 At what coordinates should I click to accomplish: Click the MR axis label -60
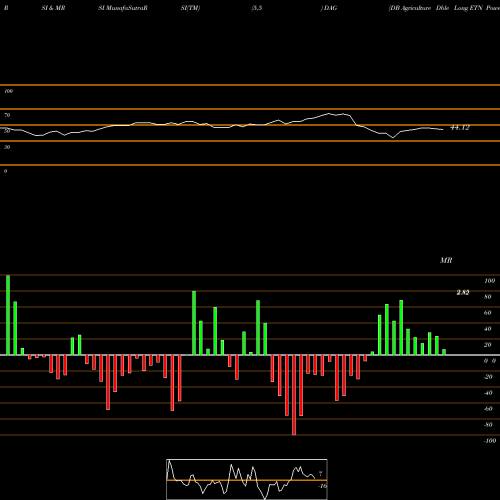coord(488,409)
